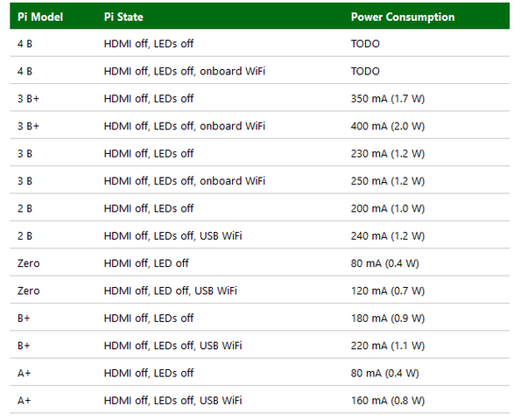
Task: Select 3 B HDMI off, LEDs off, onboard WiFi
Action: [185, 181]
